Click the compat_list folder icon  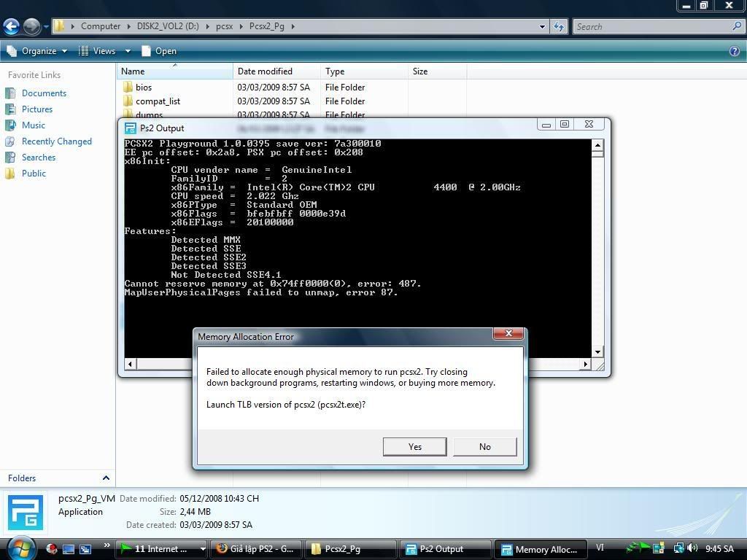pyautogui.click(x=128, y=101)
